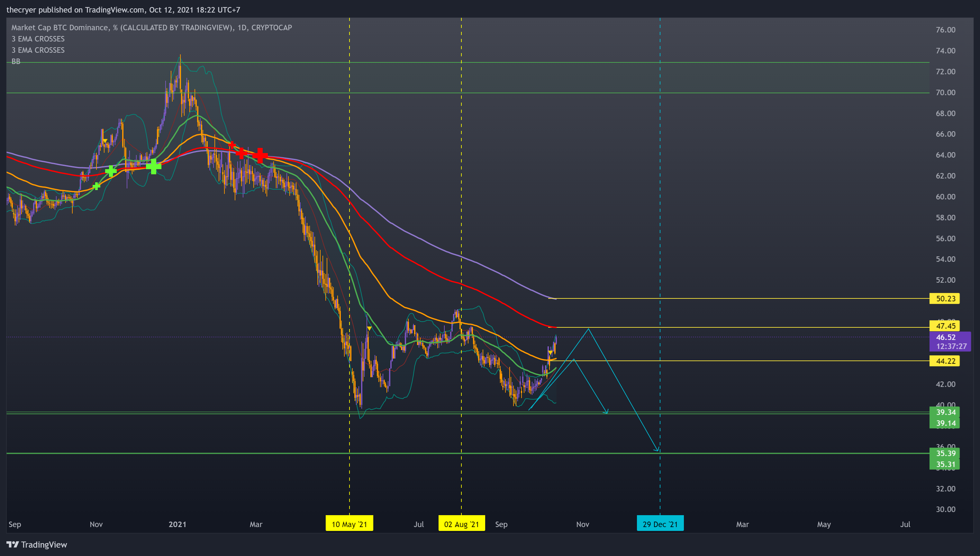This screenshot has width=980, height=556.
Task: Click the 'Market Cap BTC Dominance' chart title
Action: click(151, 28)
